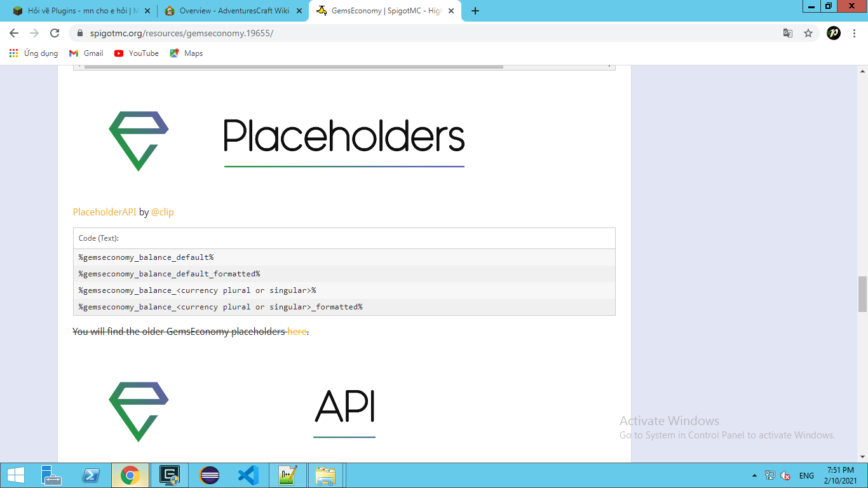Switch to the Overview - AdventuresCraft Wiki tab
Screen dimensions: 868x488
click(232, 11)
